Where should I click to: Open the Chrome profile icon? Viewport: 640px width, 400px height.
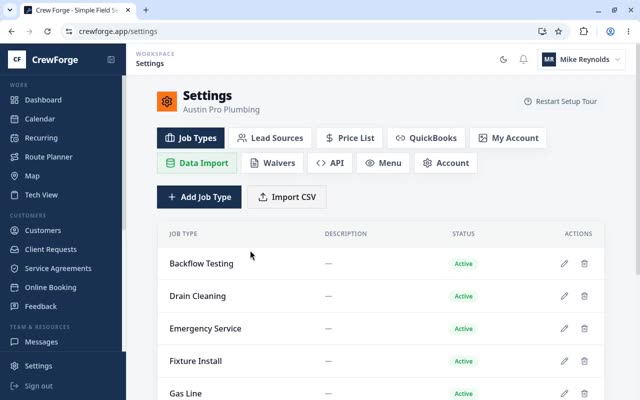(x=610, y=31)
